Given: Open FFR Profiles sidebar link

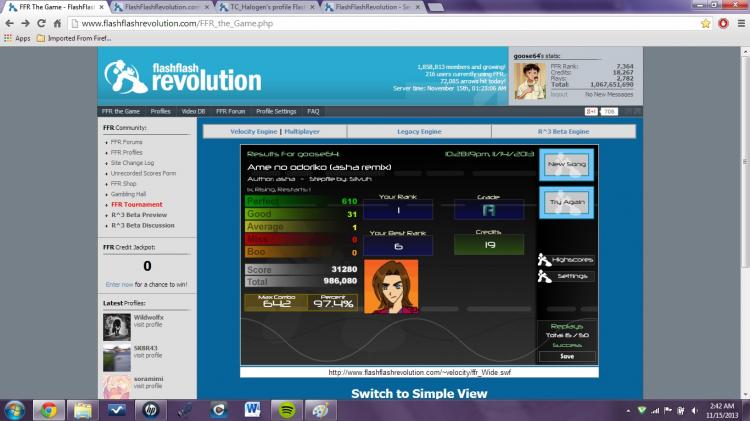Looking at the screenshot, I should click(x=126, y=153).
